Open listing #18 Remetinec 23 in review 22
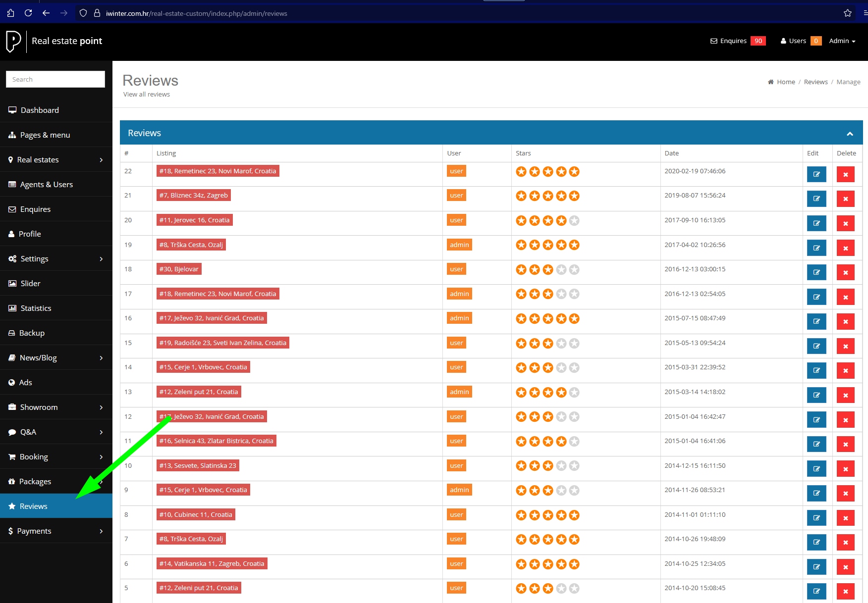868x603 pixels. click(217, 171)
